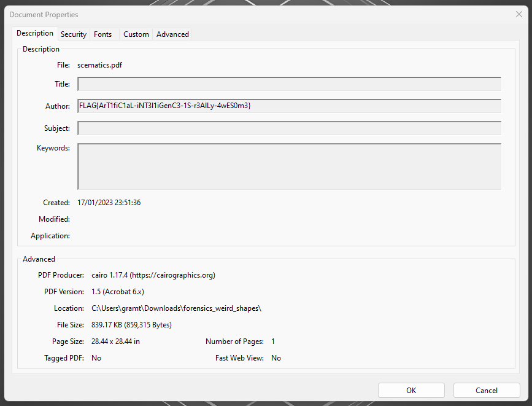Image resolution: width=532 pixels, height=406 pixels.
Task: Click the cairo PDF Producer value
Action: click(x=153, y=275)
